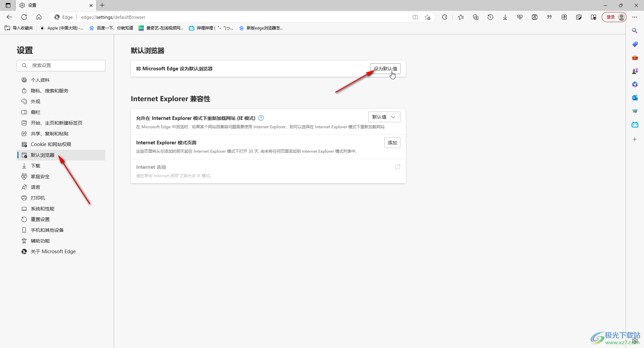Click the Citations quote icon
This screenshot has width=644, height=348.
549,17
